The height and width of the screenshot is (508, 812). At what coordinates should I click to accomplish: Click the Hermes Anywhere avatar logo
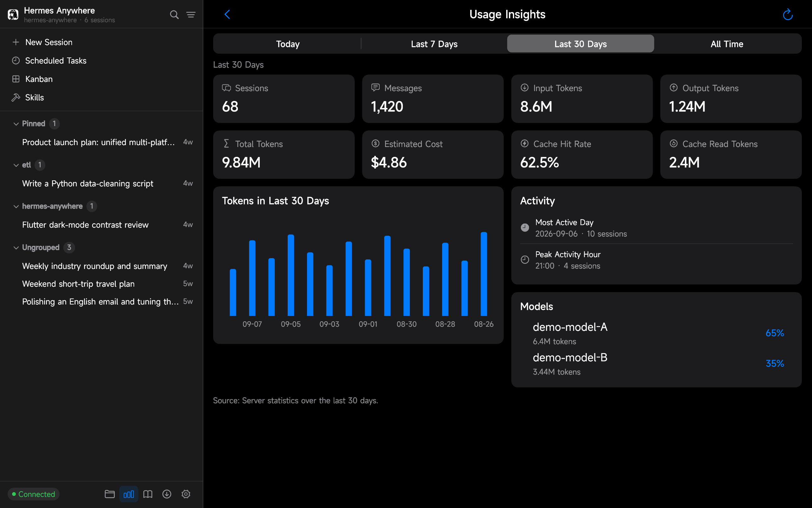pyautogui.click(x=13, y=15)
